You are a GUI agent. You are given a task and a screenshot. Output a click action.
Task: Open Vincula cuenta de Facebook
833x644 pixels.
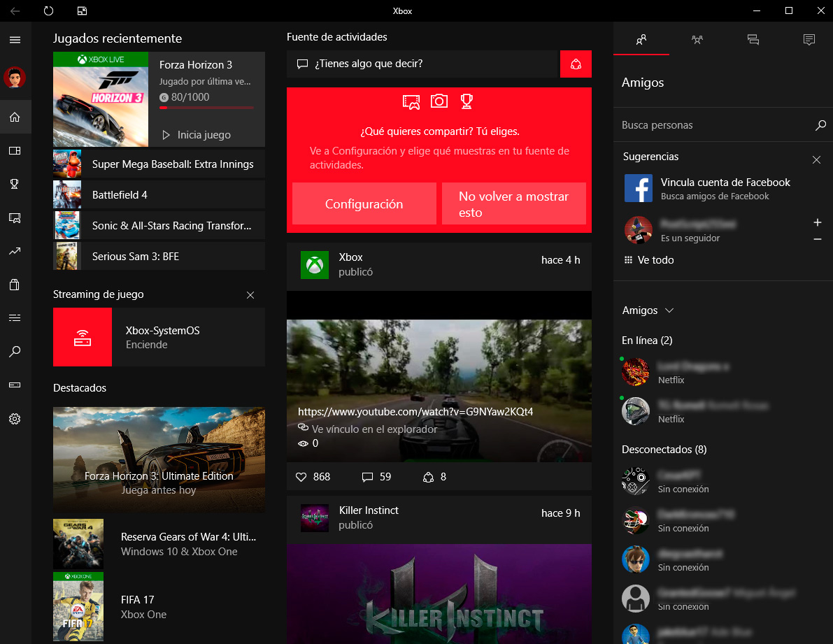723,189
